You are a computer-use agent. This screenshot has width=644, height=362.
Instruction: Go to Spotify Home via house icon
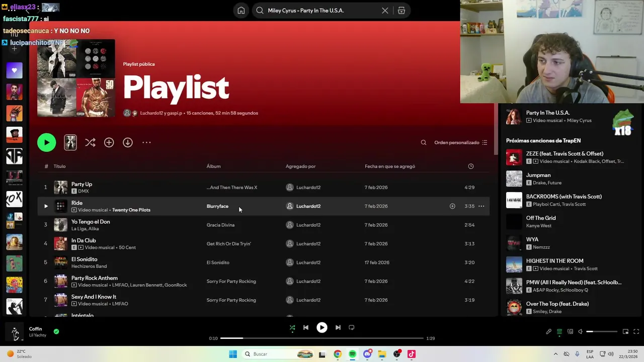click(241, 11)
